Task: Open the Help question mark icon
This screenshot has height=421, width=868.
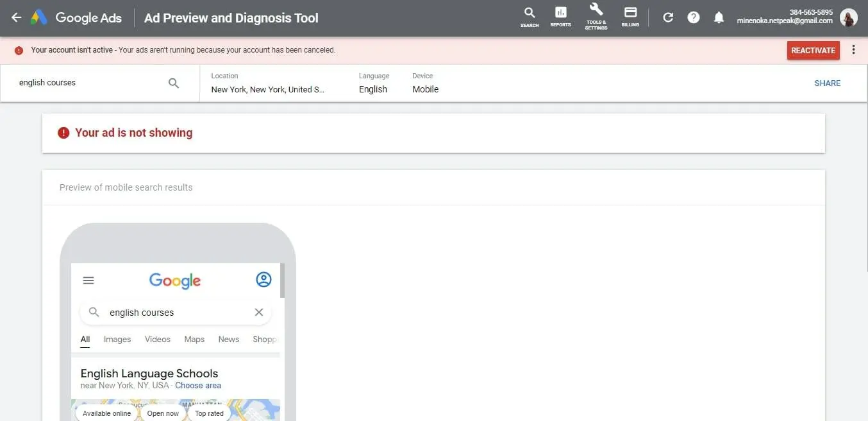Action: [x=694, y=17]
